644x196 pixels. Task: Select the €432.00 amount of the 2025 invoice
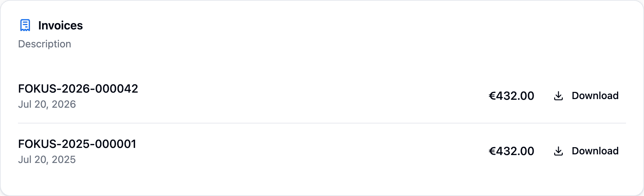click(x=511, y=151)
